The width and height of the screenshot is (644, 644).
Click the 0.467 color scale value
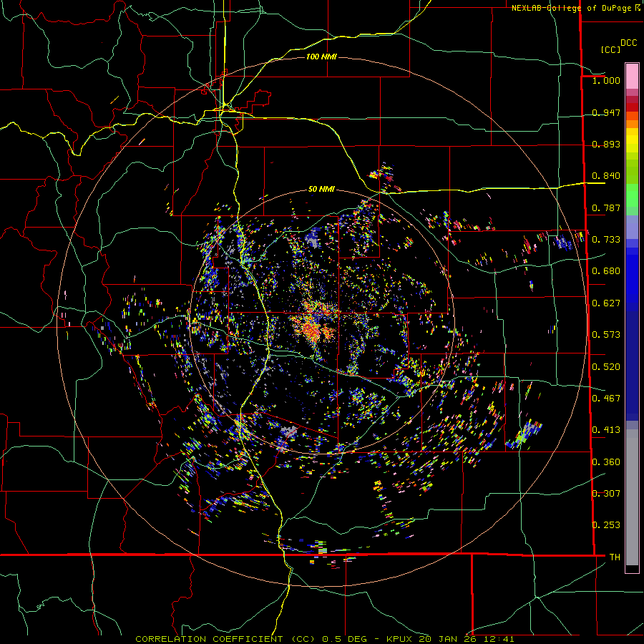606,399
